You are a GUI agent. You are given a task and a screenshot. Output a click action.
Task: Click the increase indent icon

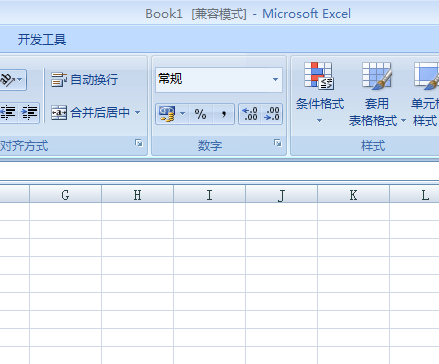[x=29, y=113]
